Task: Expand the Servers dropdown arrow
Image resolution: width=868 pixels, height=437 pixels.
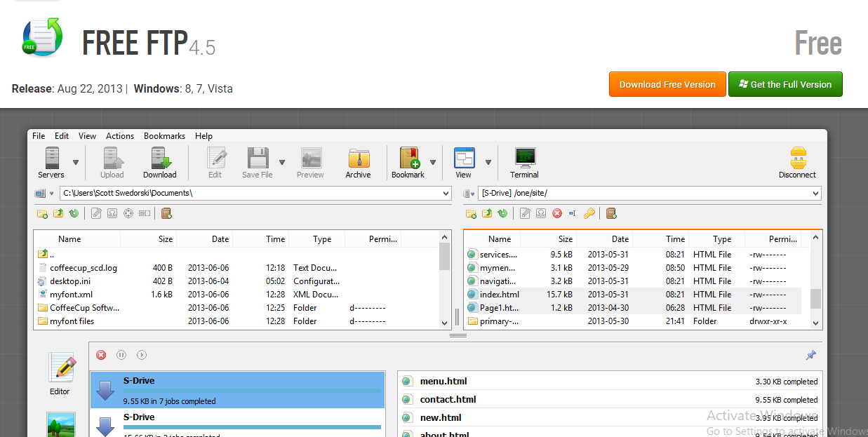Action: (x=75, y=162)
